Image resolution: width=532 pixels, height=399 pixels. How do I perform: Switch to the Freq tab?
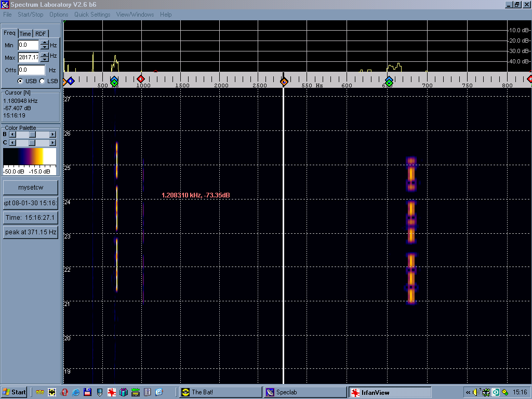click(x=9, y=33)
